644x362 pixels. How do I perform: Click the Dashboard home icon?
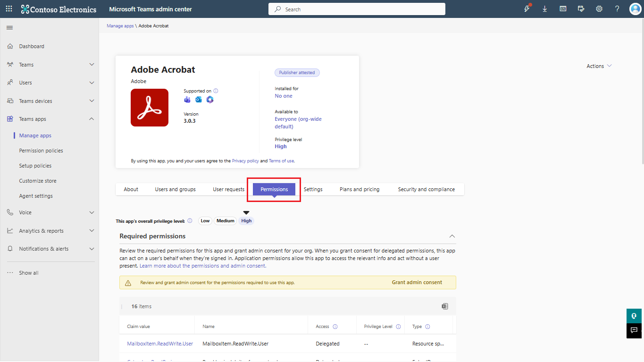(10, 46)
